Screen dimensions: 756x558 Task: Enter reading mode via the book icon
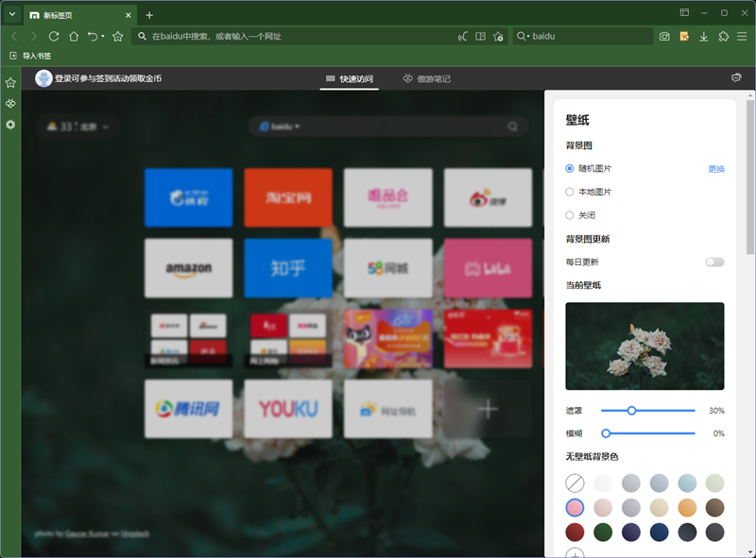(478, 36)
